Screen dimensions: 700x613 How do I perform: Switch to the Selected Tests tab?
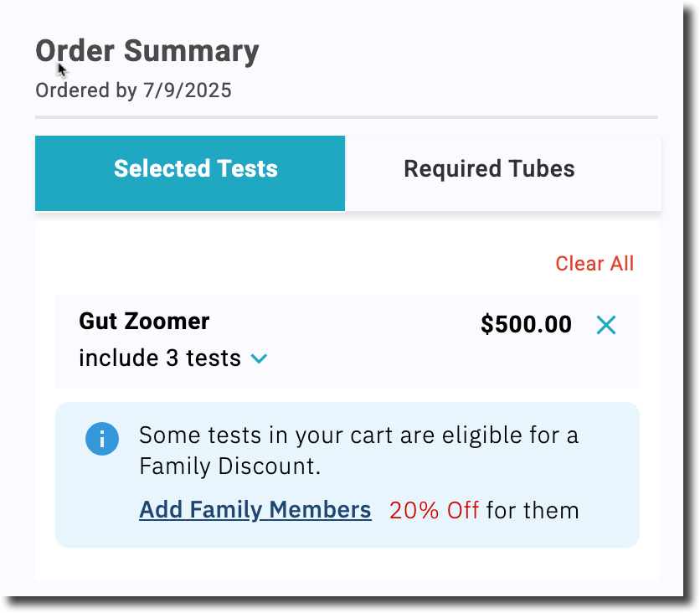click(x=190, y=173)
